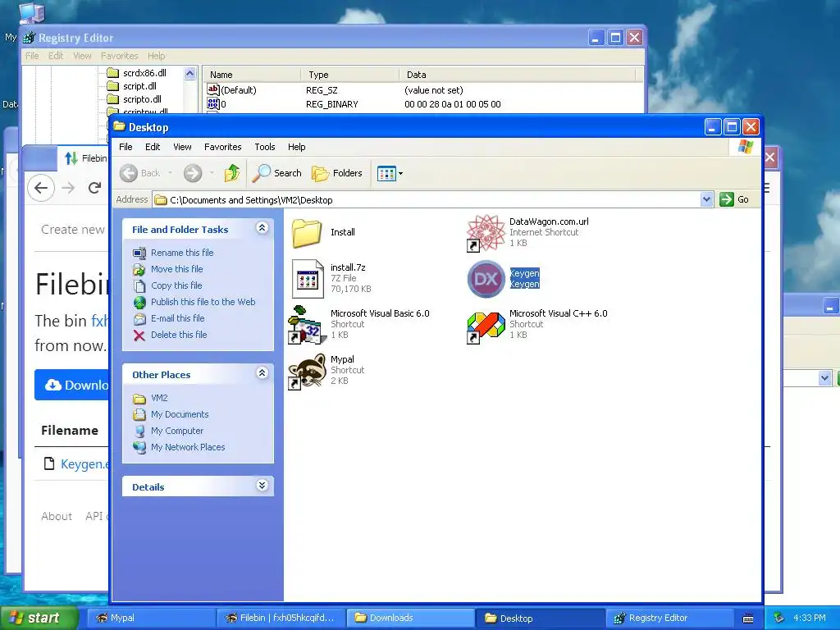The height and width of the screenshot is (630, 840).
Task: Open the Install folder icon
Action: pos(307,232)
